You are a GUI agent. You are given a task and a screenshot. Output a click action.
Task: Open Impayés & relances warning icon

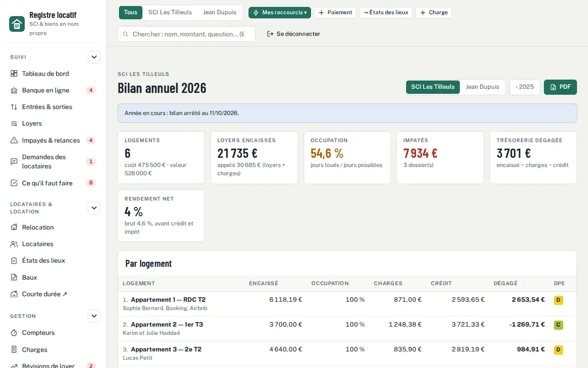pyautogui.click(x=14, y=140)
